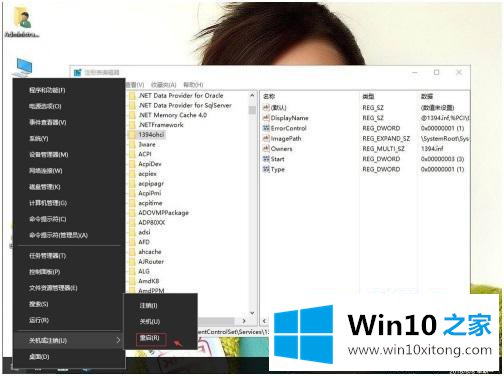The height and width of the screenshot is (376, 504).
Task: Click the string icon of (默认) value
Action: [266, 107]
